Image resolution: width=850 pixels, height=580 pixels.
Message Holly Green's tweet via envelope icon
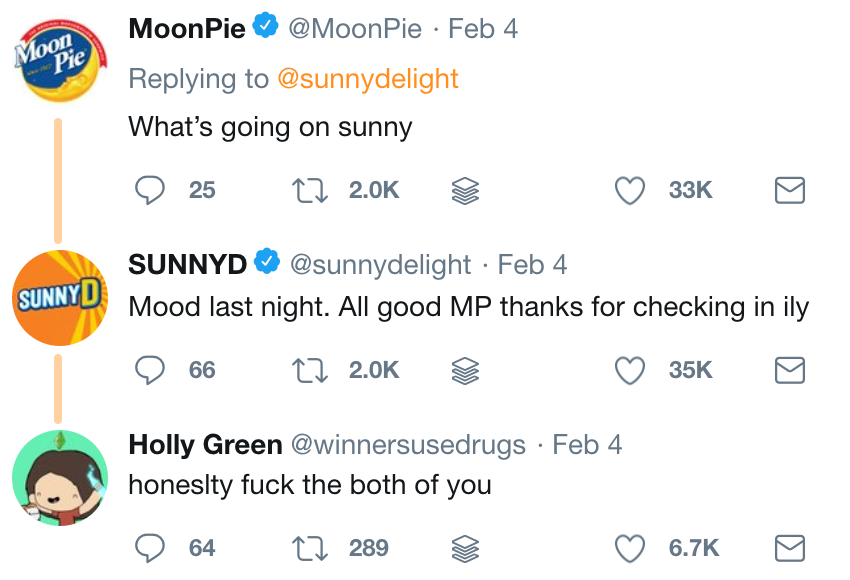(790, 548)
